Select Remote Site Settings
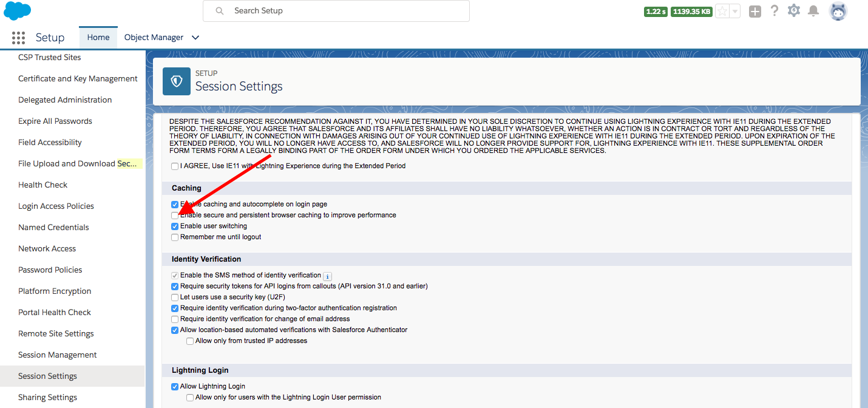The image size is (868, 408). pyautogui.click(x=56, y=334)
